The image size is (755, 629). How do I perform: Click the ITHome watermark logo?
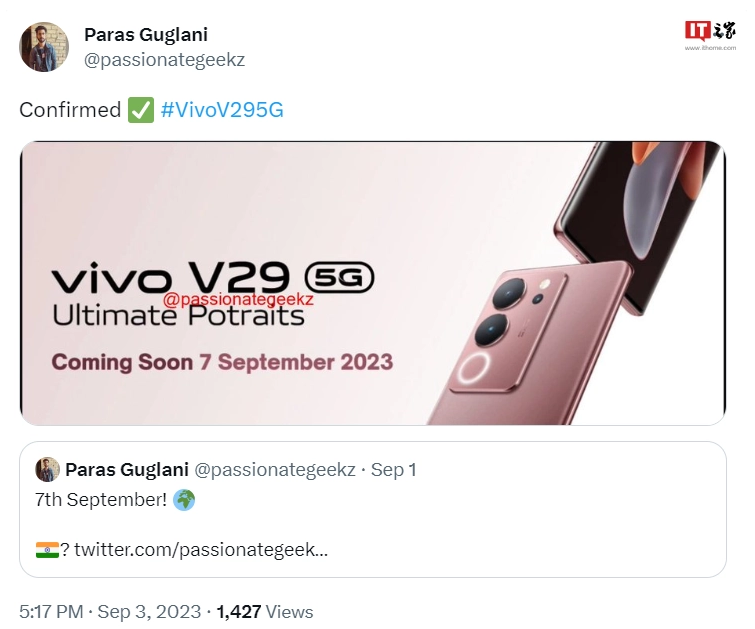coord(710,35)
